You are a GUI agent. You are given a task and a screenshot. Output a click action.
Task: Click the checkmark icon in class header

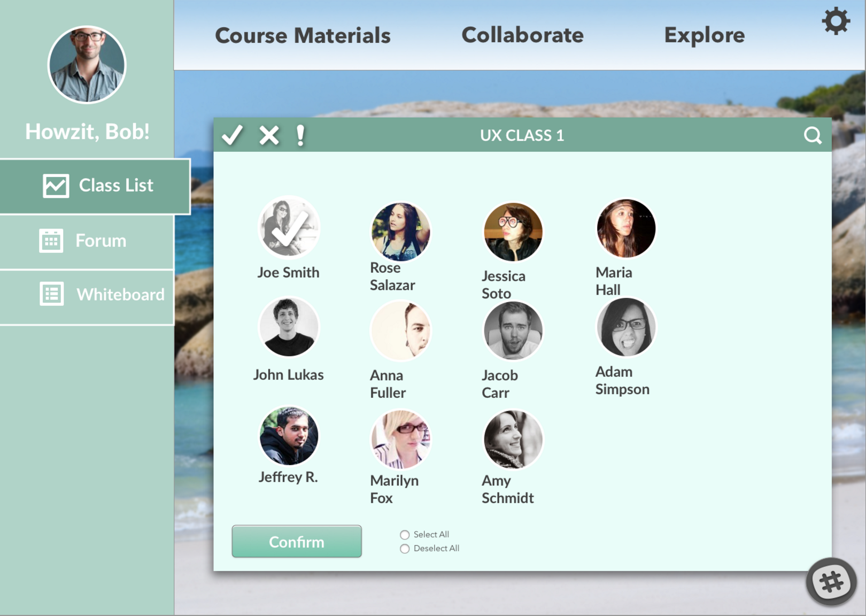pyautogui.click(x=233, y=135)
